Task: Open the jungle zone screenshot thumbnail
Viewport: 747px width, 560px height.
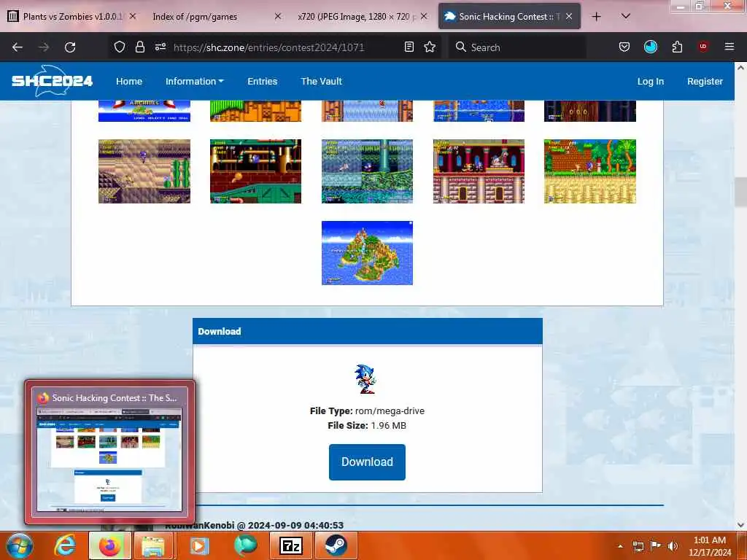Action: tap(590, 171)
